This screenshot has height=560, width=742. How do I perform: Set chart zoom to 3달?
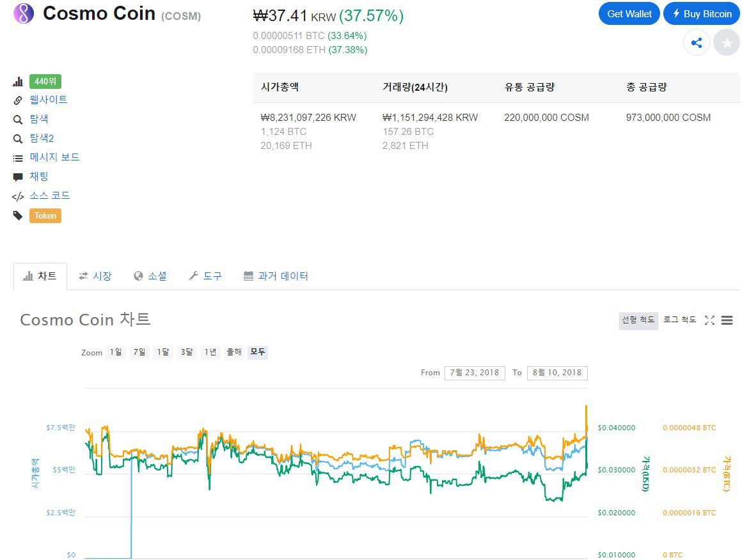click(x=187, y=352)
